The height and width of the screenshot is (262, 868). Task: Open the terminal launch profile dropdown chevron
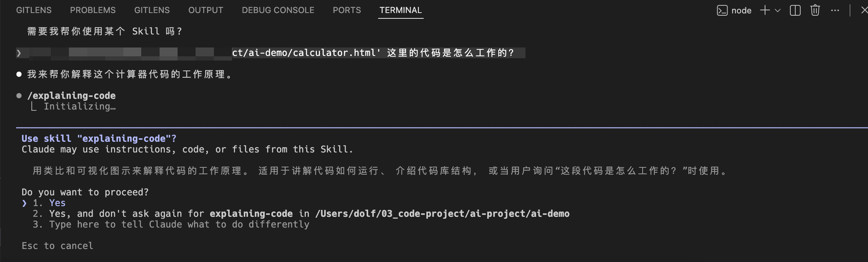point(777,10)
